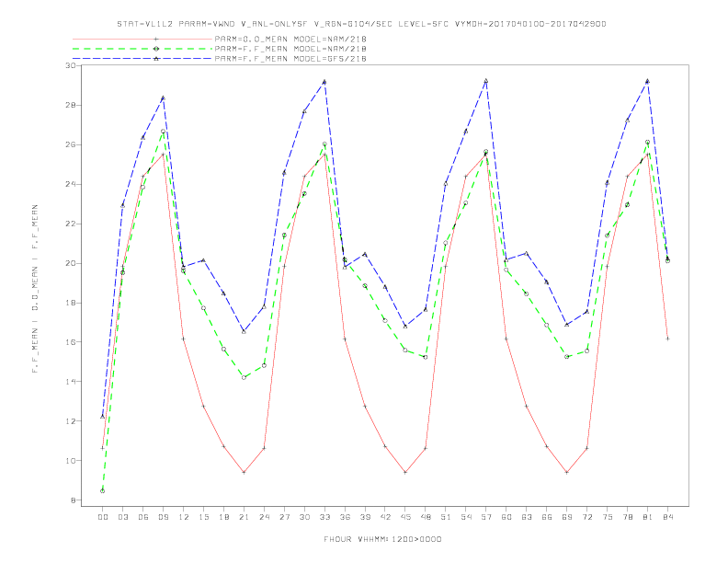
Task: Click x-axis tick label 60
Action: pos(506,517)
